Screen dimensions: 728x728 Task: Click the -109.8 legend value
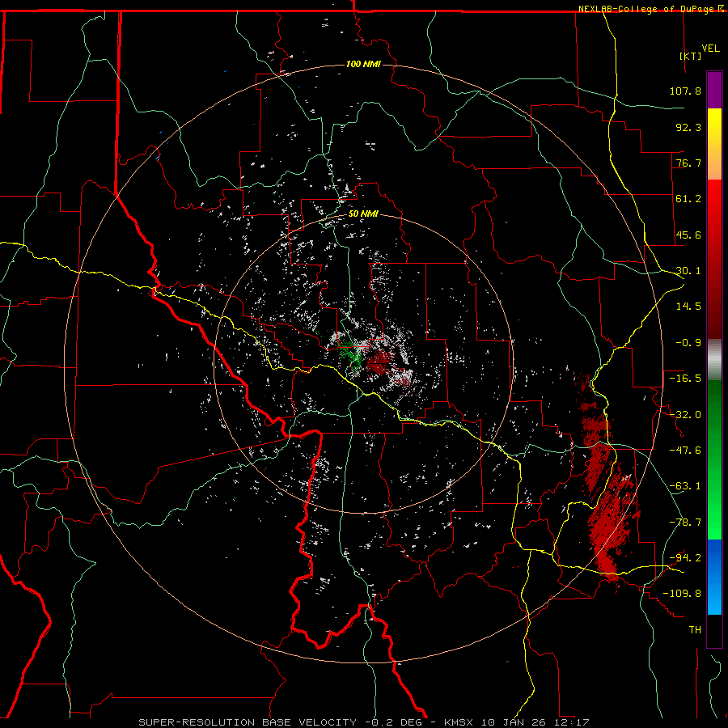pyautogui.click(x=682, y=594)
